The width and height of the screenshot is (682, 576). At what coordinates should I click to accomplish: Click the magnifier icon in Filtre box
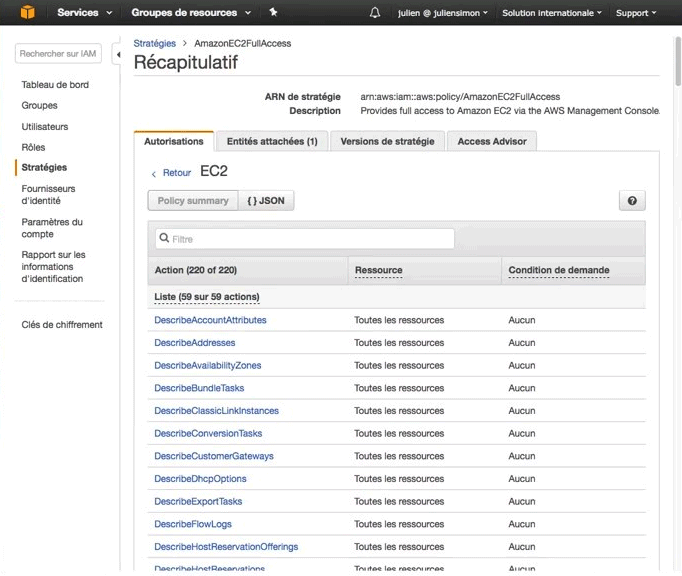(x=164, y=238)
